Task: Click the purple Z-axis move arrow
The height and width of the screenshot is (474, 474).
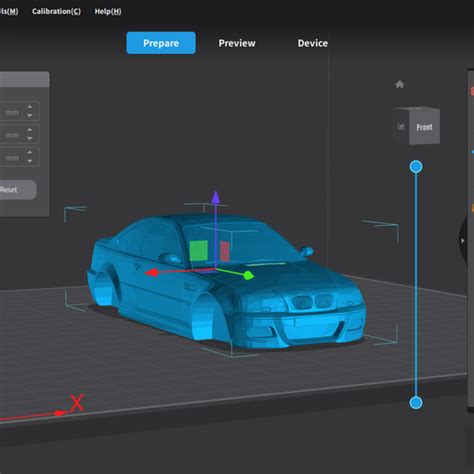Action: point(216,197)
